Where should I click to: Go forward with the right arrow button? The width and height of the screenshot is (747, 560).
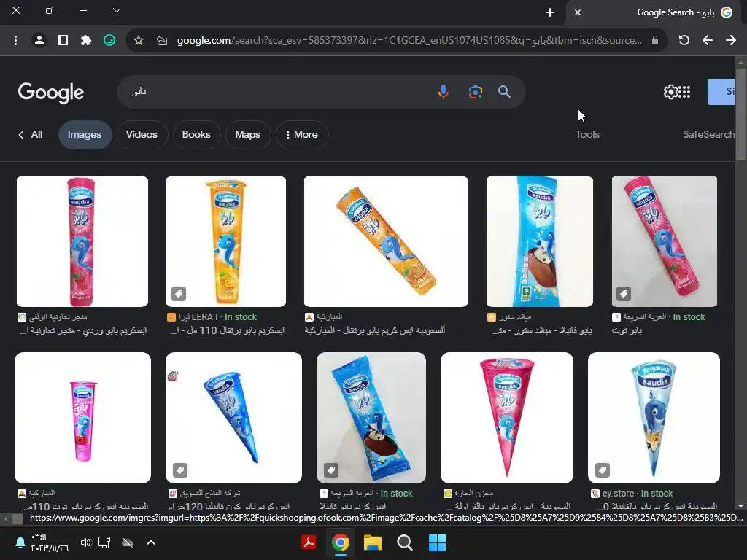click(731, 41)
